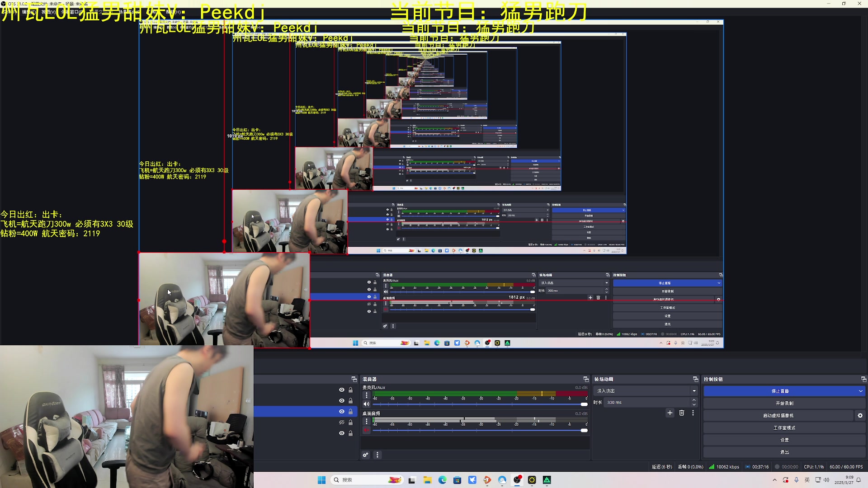
Task: Toggle visibility eye of bottom source row
Action: [x=342, y=433]
